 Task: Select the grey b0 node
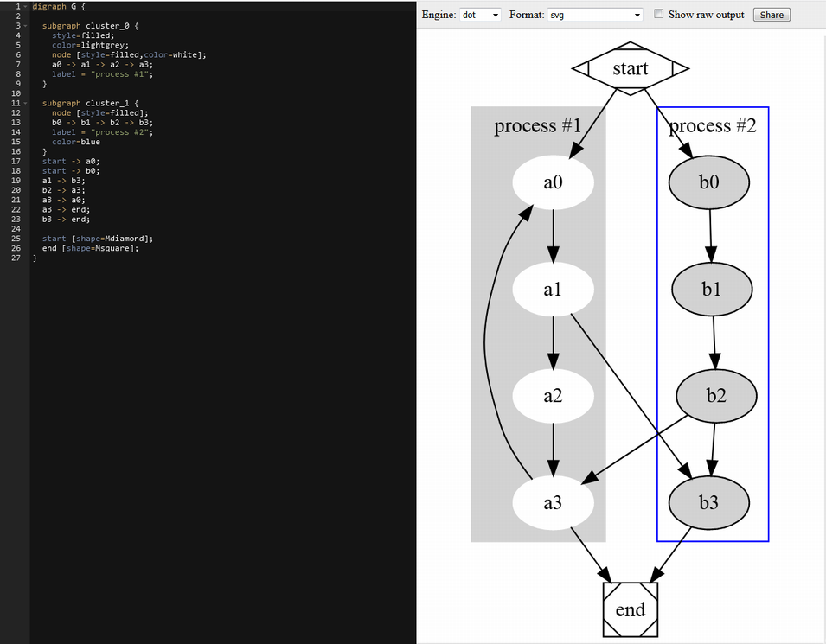pos(709,182)
